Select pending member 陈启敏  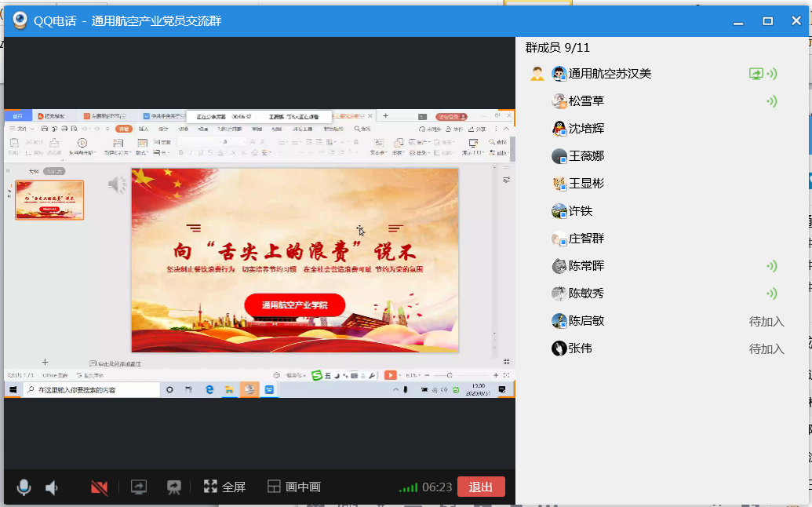pyautogui.click(x=586, y=321)
